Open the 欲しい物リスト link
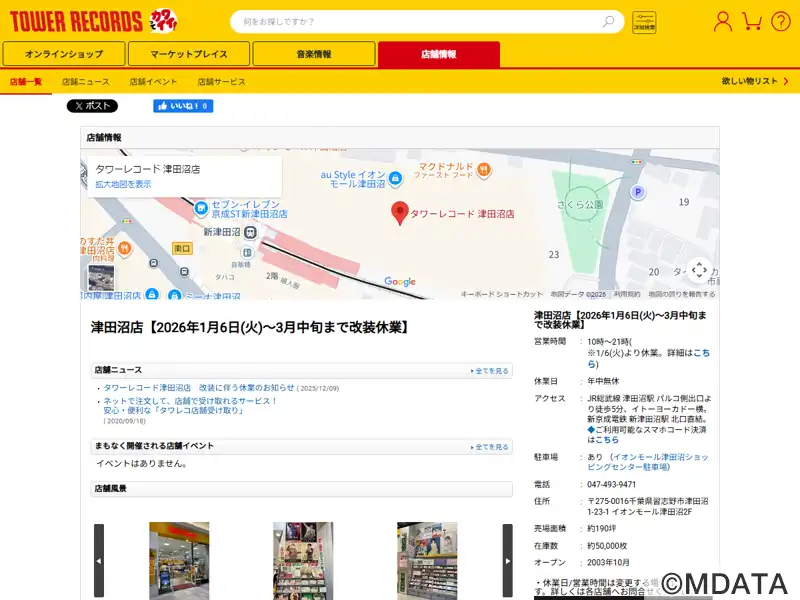This screenshot has width=800, height=600. point(755,81)
